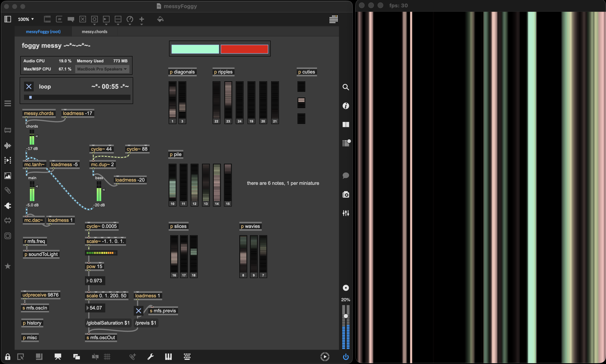This screenshot has height=364, width=606.
Task: Open the reference book panel icon
Action: 346,124
